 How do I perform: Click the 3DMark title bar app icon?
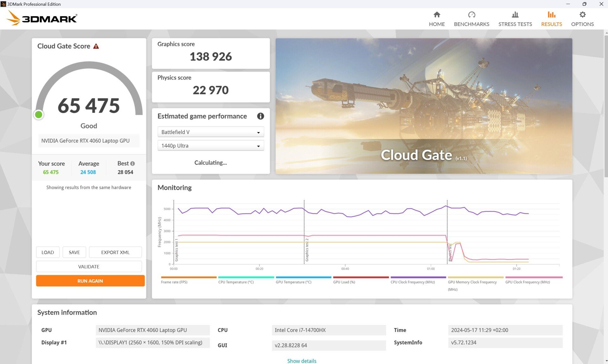coord(3,4)
